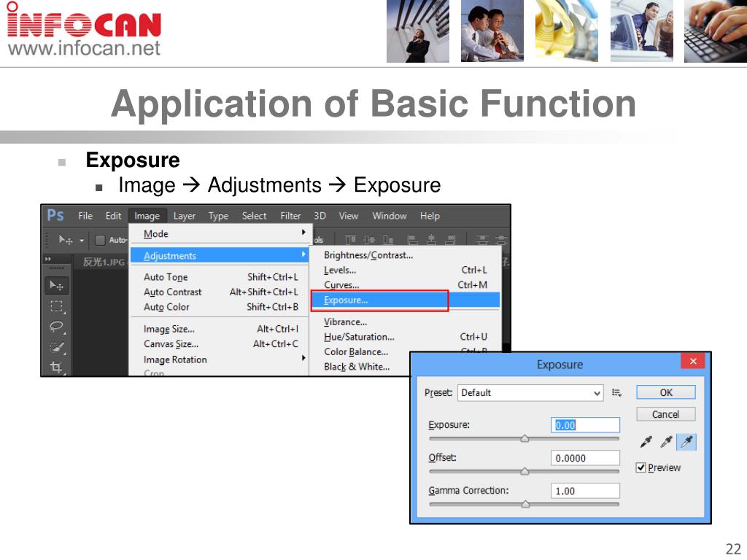This screenshot has width=747, height=560.
Task: Open the Window menu
Action: tap(390, 216)
